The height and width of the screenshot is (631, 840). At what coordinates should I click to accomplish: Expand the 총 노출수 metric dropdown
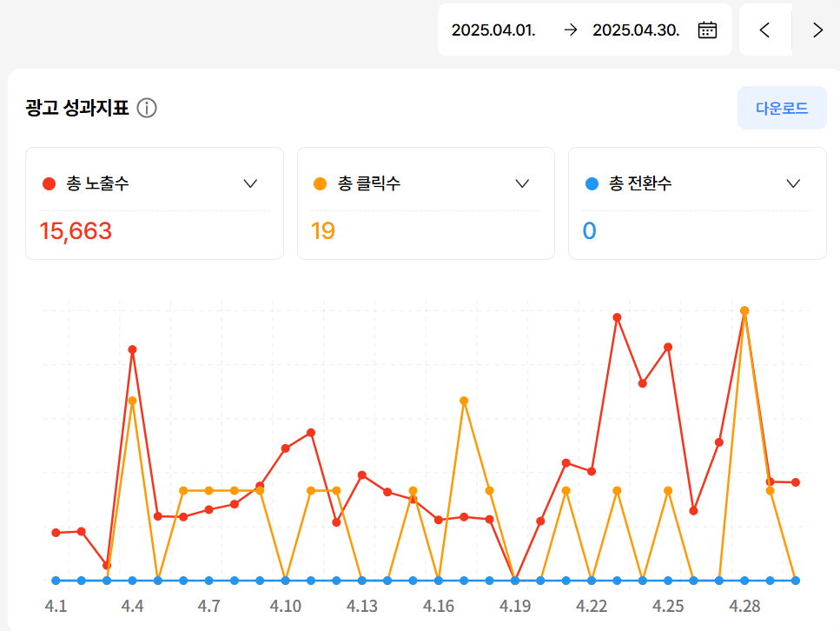[250, 184]
